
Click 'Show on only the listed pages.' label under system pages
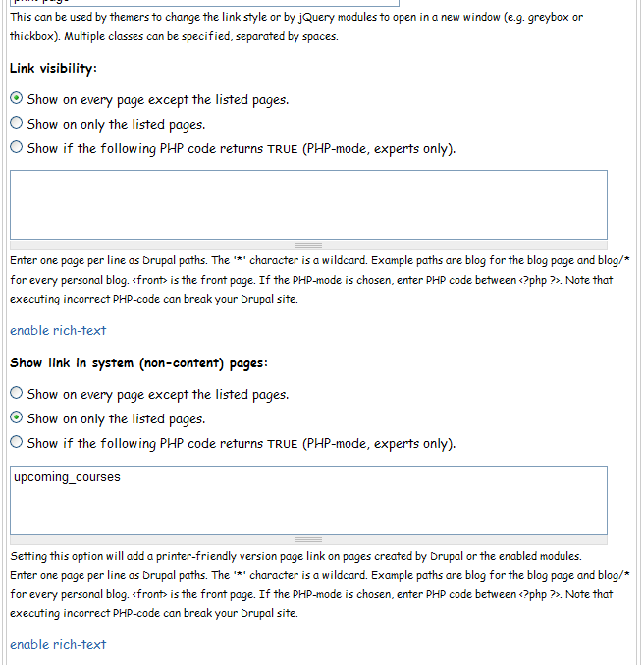coord(116,419)
